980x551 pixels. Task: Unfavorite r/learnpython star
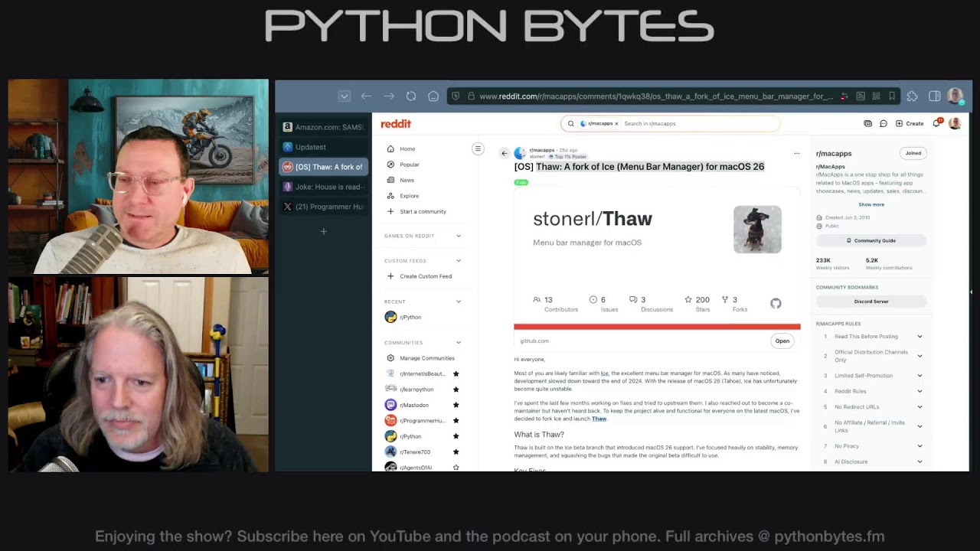[456, 390]
